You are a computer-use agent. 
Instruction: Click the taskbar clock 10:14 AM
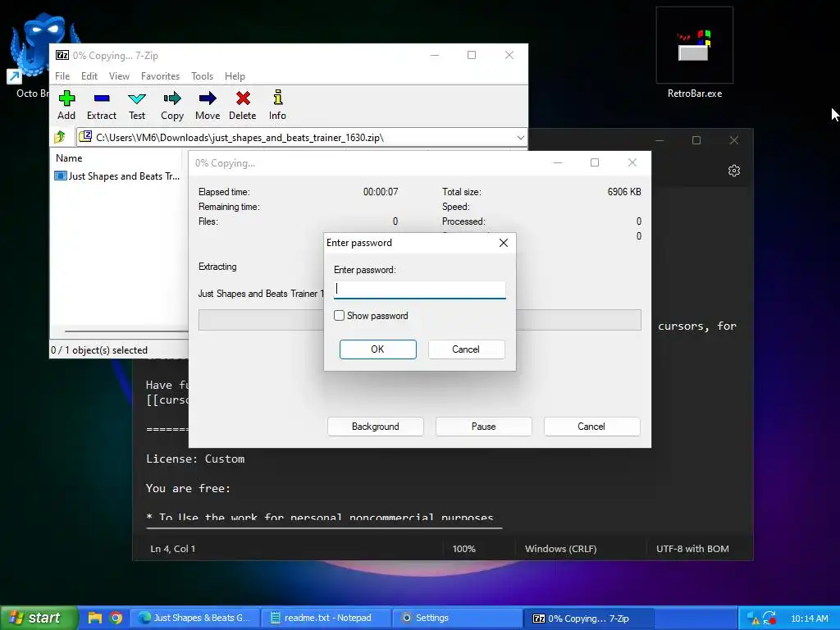(810, 619)
